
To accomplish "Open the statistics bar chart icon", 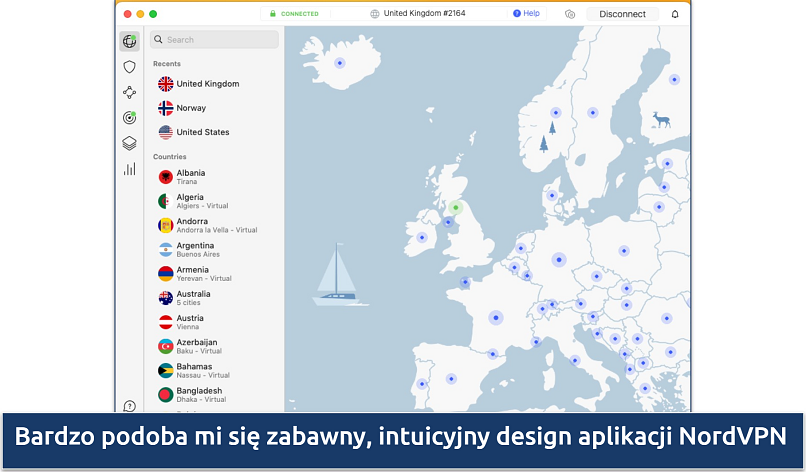I will coord(129,169).
